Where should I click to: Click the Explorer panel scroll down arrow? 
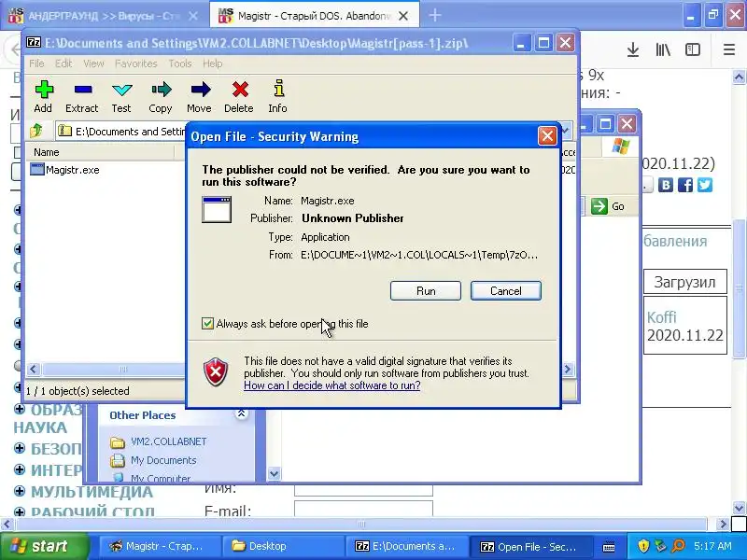coord(274,474)
